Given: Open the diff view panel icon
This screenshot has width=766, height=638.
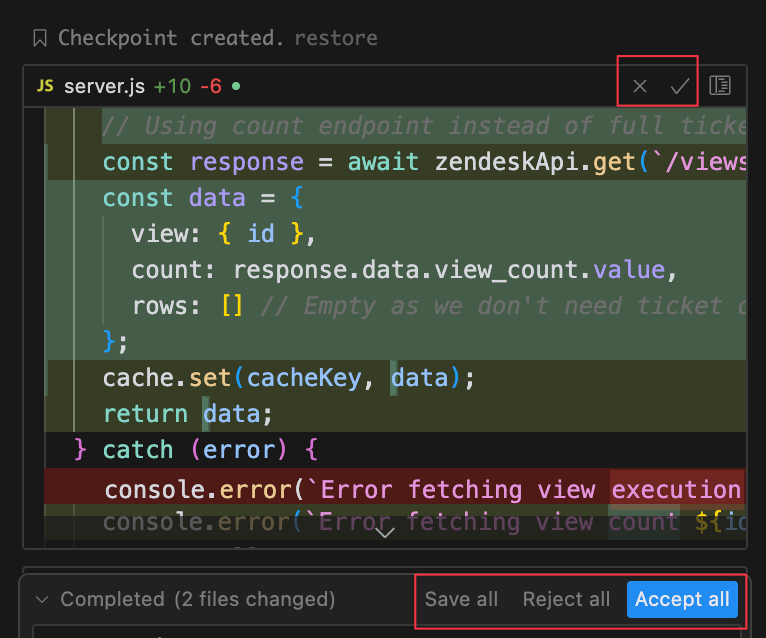Looking at the screenshot, I should pyautogui.click(x=720, y=86).
